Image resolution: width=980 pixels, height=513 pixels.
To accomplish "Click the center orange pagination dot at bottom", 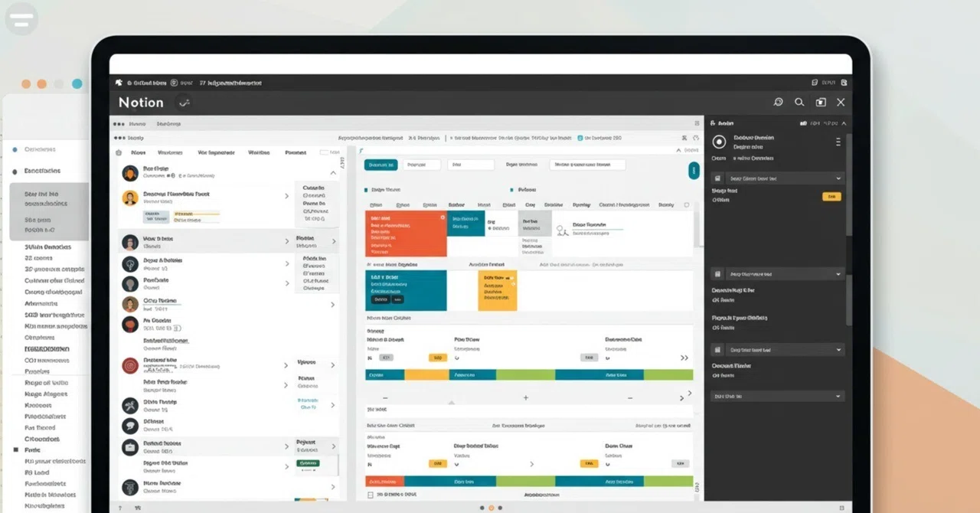I will point(492,508).
